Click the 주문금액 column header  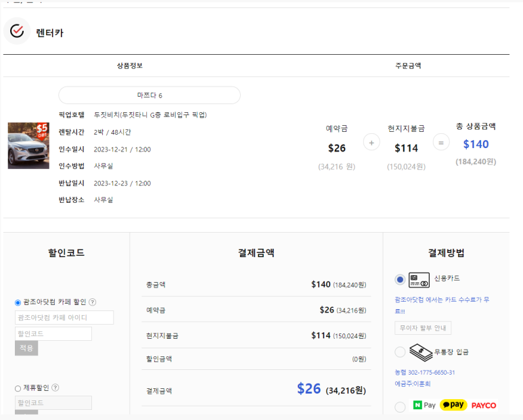pyautogui.click(x=408, y=66)
